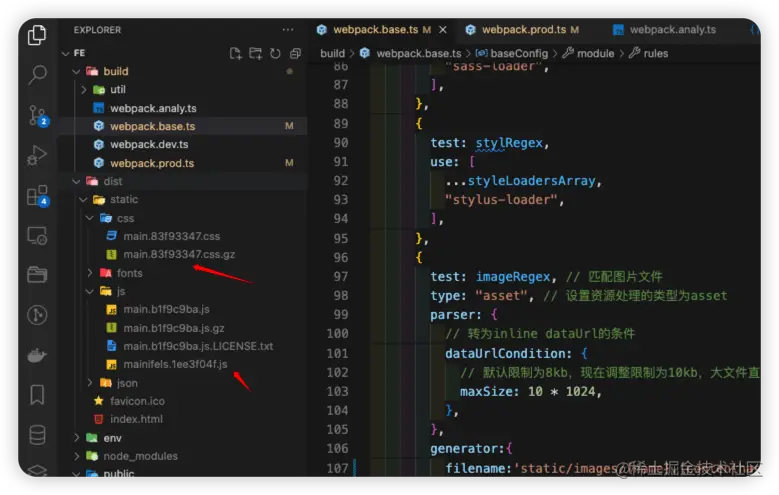Click module in the breadcrumb

point(595,53)
